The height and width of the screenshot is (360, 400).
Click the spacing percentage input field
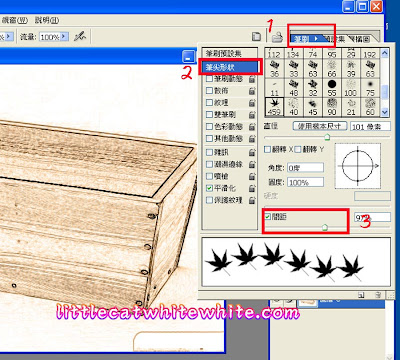[x=372, y=217]
